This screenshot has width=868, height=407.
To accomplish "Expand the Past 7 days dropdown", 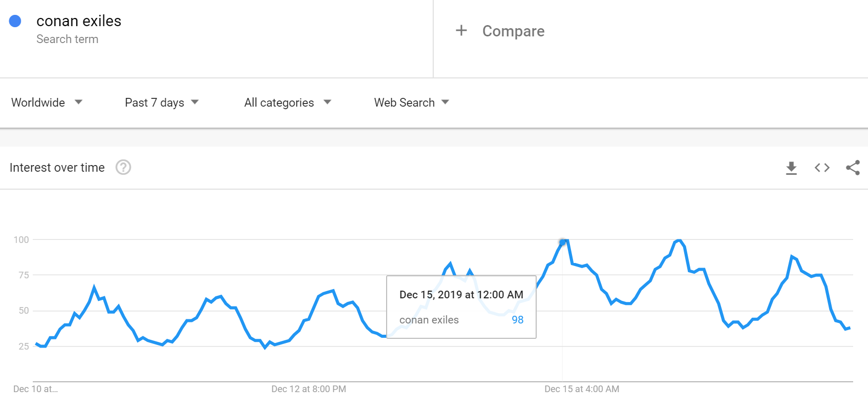I will (x=161, y=103).
